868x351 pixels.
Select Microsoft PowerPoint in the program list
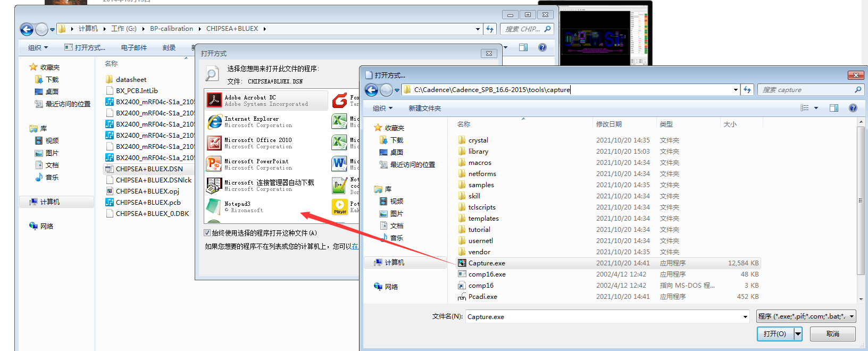coord(266,164)
